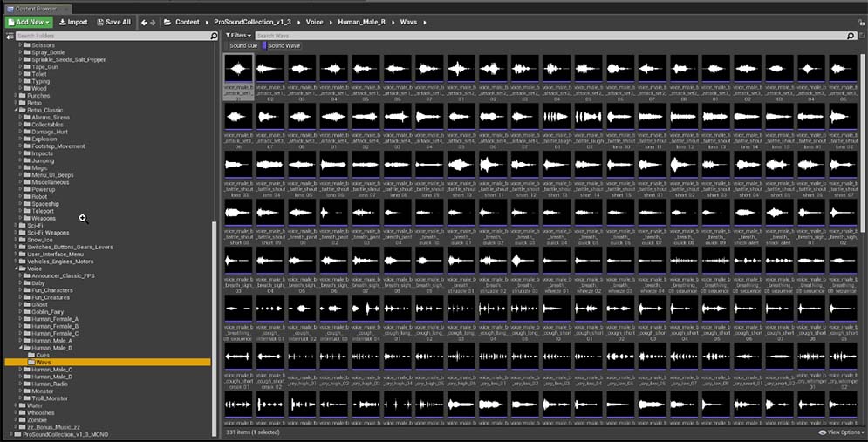Image resolution: width=868 pixels, height=442 pixels.
Task: Expand the Zombie folder
Action: (16, 420)
